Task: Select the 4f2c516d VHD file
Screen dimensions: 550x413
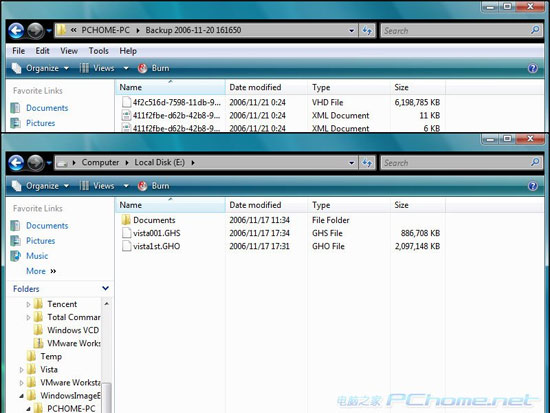Action: (x=171, y=102)
